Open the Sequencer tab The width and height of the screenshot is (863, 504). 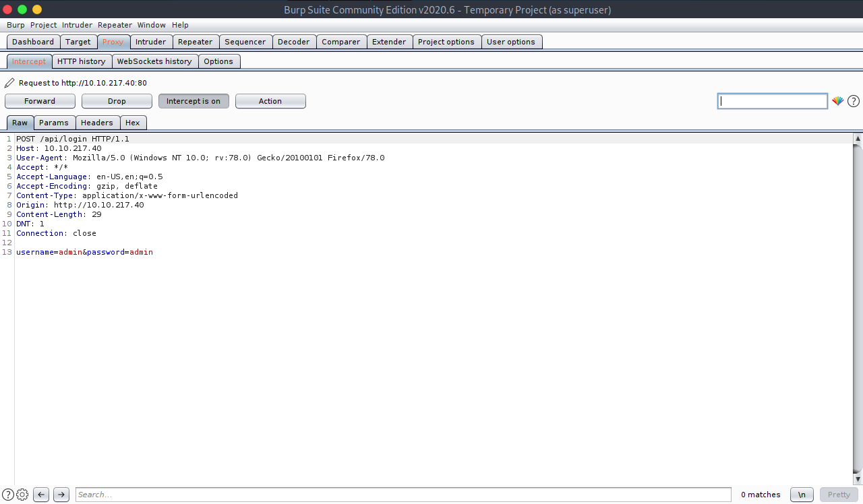(x=245, y=42)
